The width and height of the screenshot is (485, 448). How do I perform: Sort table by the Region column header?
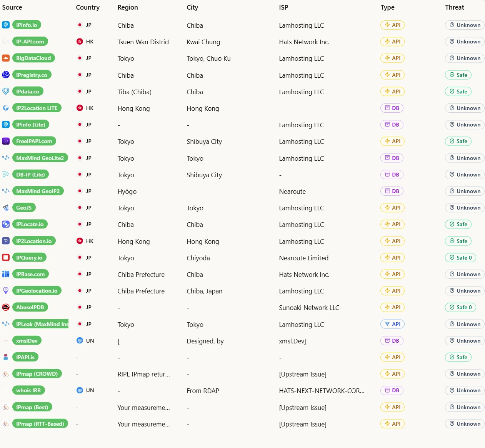click(x=128, y=7)
